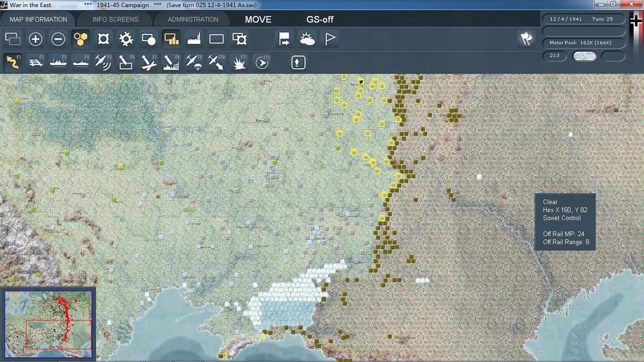Minimize the War in the East window
644x362 pixels.
pyautogui.click(x=601, y=4)
